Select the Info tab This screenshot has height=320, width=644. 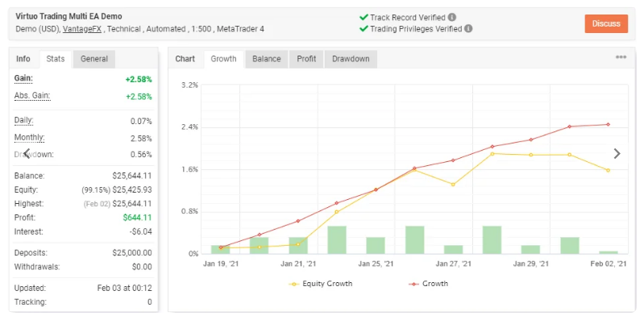(23, 59)
